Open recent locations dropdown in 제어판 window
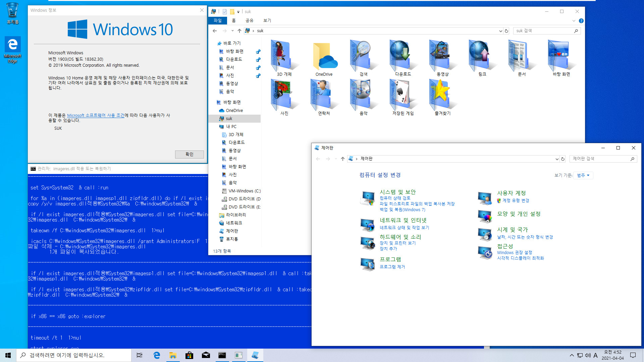This screenshot has height=362, width=644. click(x=336, y=159)
